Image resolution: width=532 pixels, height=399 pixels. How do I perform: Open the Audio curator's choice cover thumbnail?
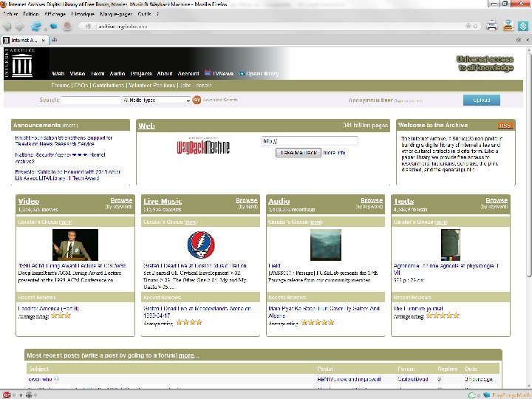click(326, 245)
